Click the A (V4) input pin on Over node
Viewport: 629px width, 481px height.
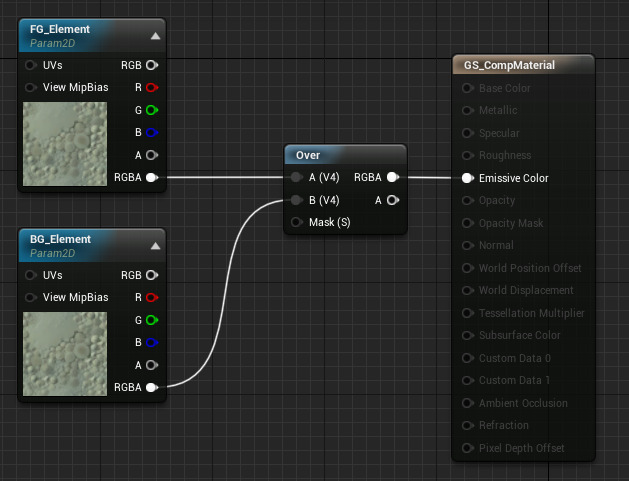point(296,177)
